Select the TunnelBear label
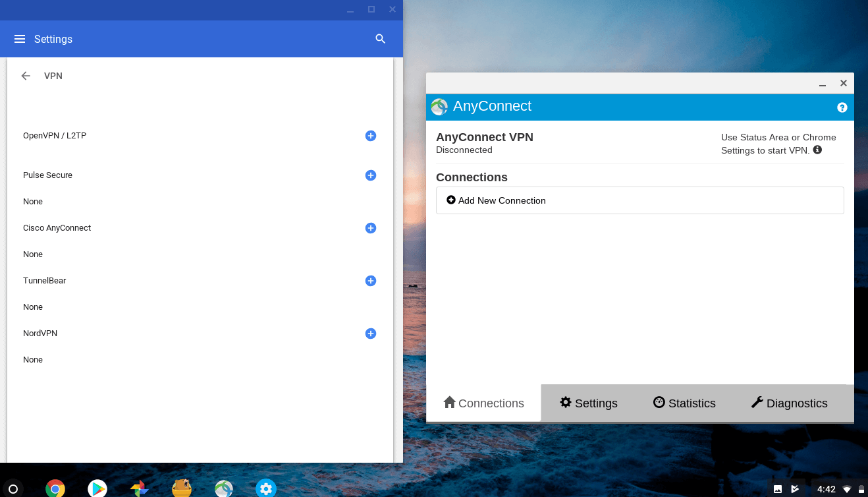The height and width of the screenshot is (497, 868). click(x=45, y=281)
